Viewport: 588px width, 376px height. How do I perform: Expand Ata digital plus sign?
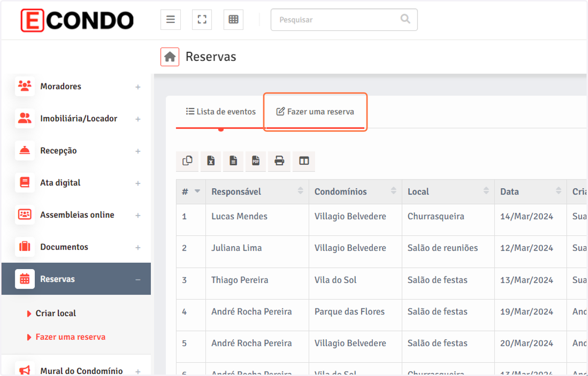click(138, 183)
